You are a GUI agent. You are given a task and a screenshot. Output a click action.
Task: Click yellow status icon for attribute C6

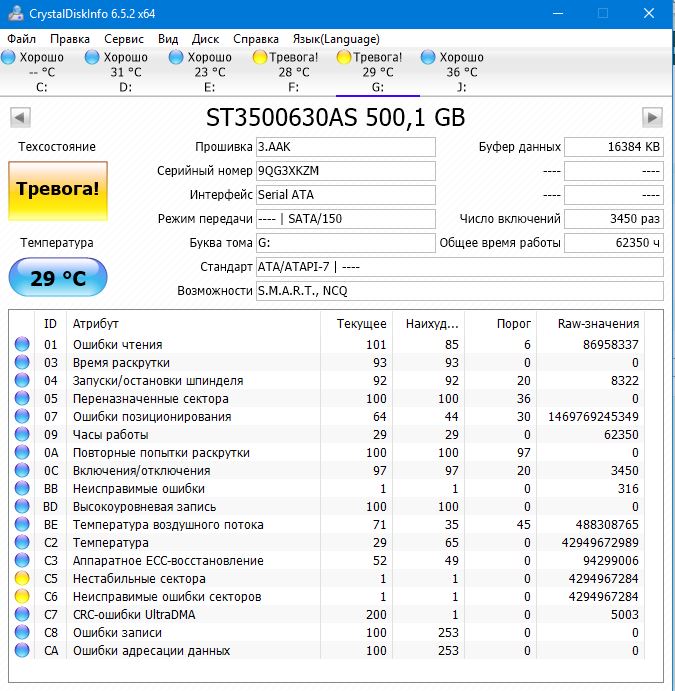point(22,597)
